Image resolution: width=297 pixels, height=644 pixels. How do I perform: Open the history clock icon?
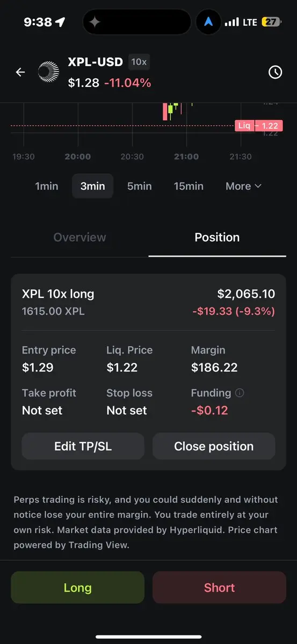275,72
